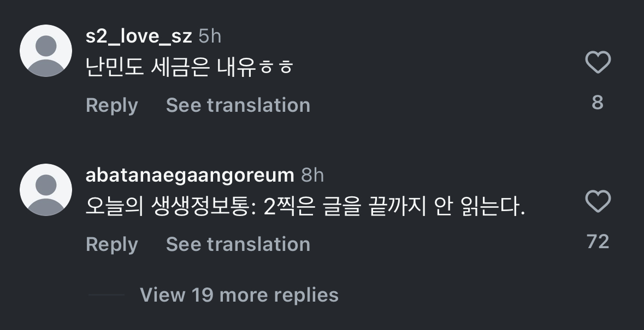Screen dimensions: 644x330
Task: Reply to abatanaegaangoreum's comment
Action: 111,244
